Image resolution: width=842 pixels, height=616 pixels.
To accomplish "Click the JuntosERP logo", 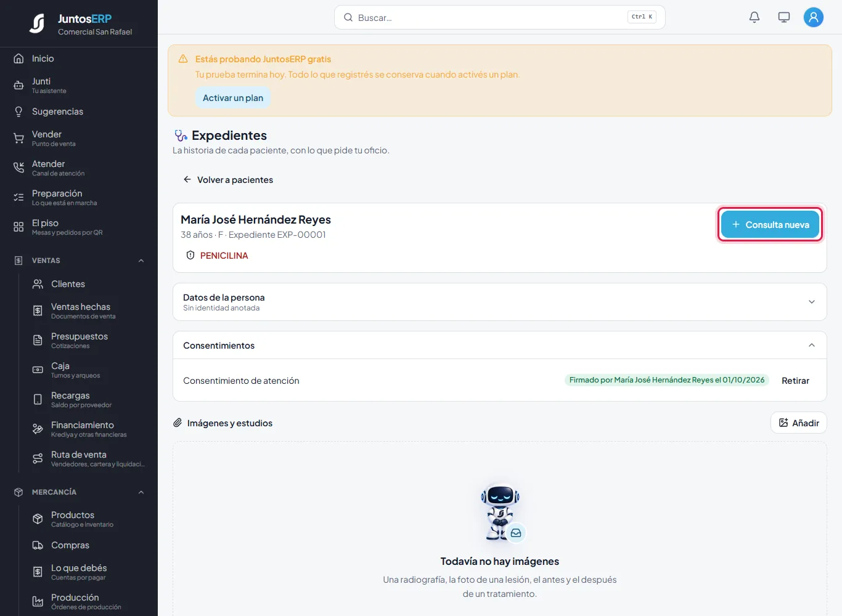I will click(37, 23).
